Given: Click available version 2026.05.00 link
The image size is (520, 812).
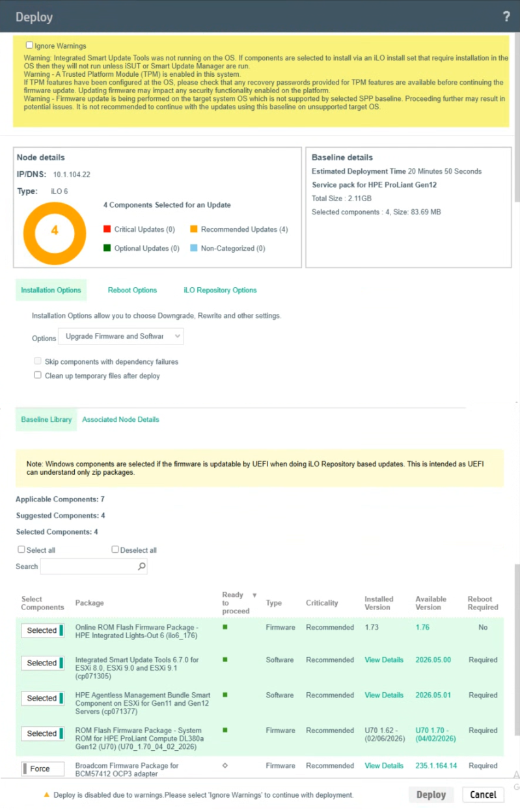Looking at the screenshot, I should (x=433, y=660).
